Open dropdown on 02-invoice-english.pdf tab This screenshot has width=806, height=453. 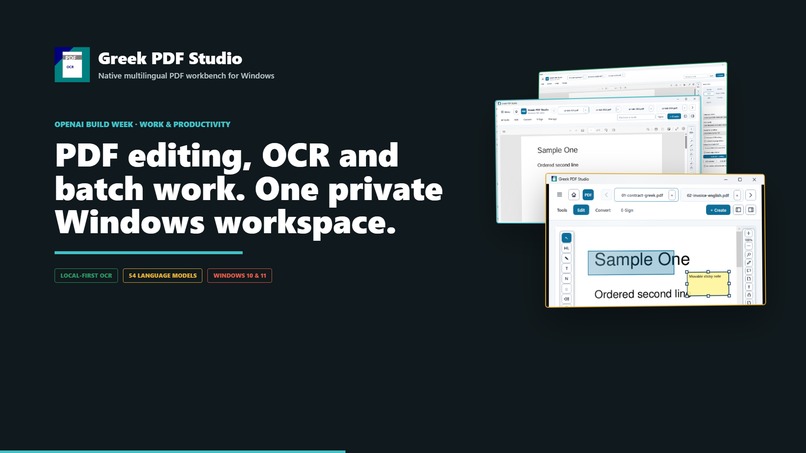click(x=737, y=195)
